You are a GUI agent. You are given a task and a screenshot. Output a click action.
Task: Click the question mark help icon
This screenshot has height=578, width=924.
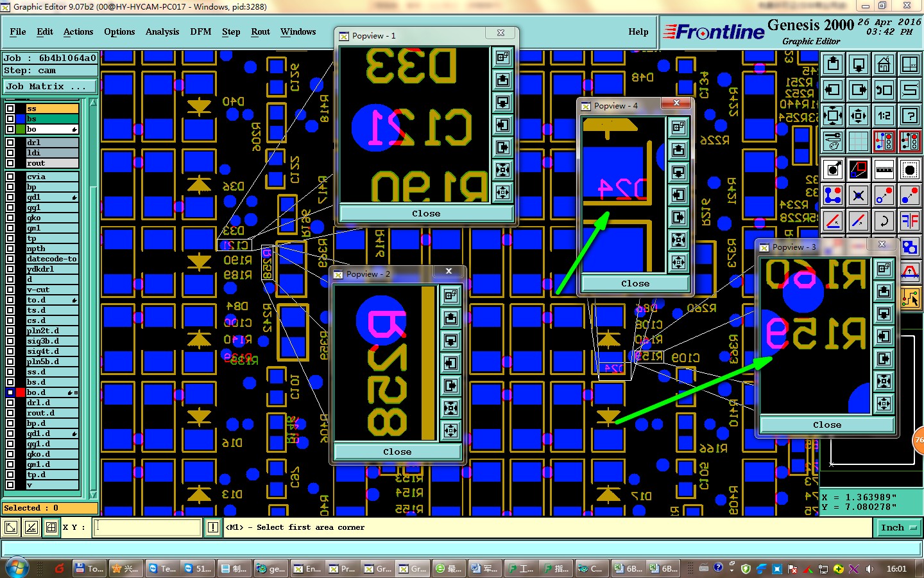coord(910,116)
